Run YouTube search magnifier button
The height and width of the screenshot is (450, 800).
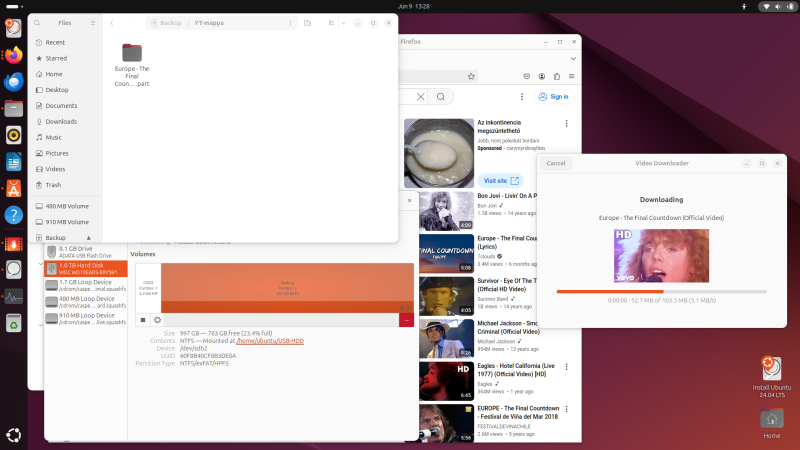coord(441,96)
